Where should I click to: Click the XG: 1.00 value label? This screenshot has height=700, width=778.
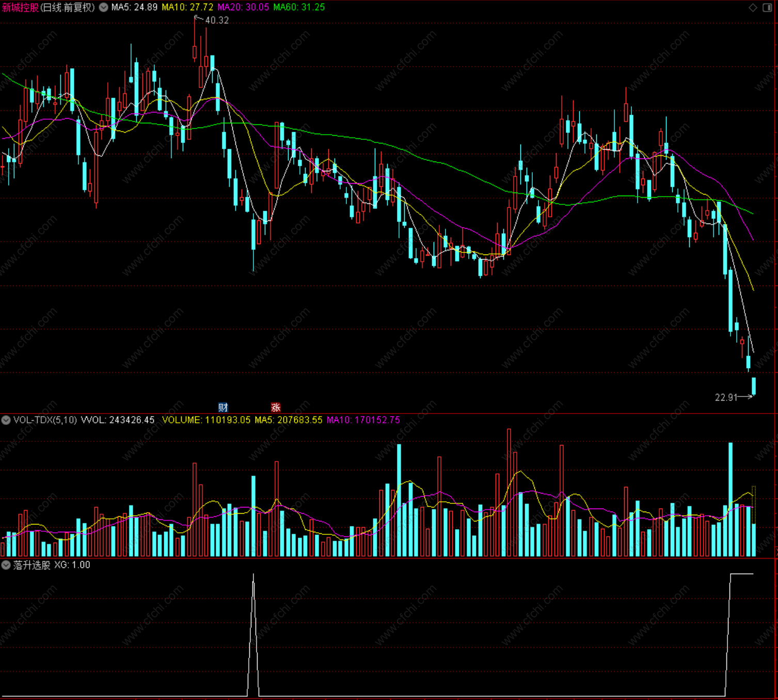72,565
